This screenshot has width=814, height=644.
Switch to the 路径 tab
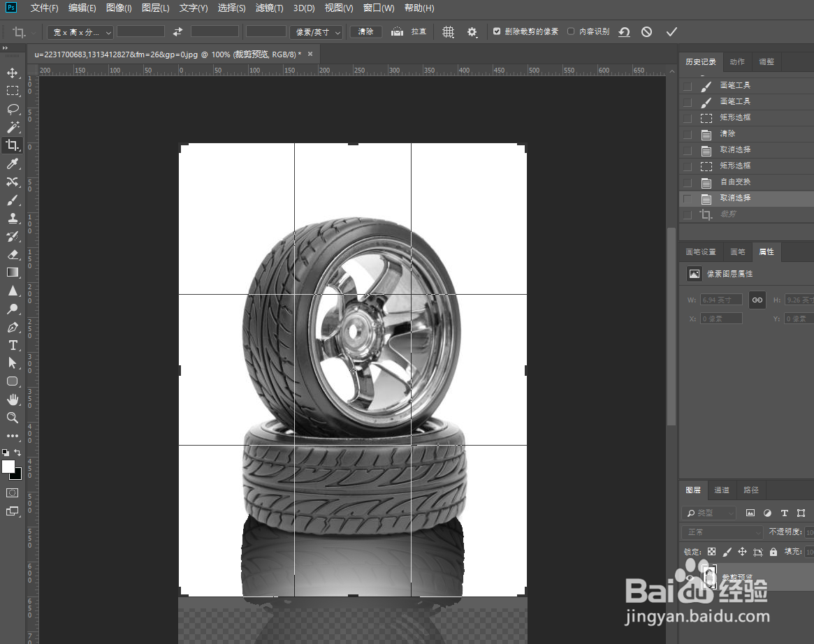pos(750,490)
